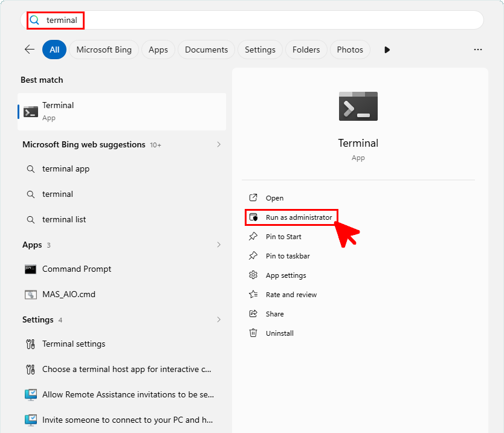Click search icon next to terminal list suggestion
Screen dimensions: 504x433
31,220
